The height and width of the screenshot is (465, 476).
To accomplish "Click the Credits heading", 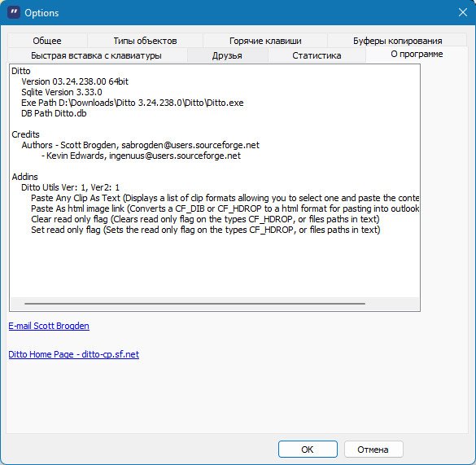I will tap(25, 134).
